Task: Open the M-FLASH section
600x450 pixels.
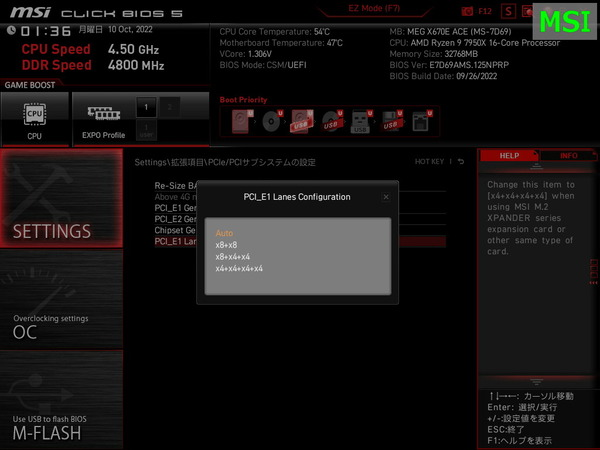Action: coord(61,399)
